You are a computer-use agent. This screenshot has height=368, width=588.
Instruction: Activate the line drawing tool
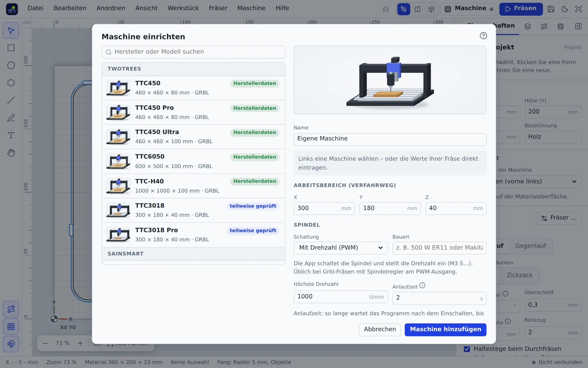[x=11, y=101]
